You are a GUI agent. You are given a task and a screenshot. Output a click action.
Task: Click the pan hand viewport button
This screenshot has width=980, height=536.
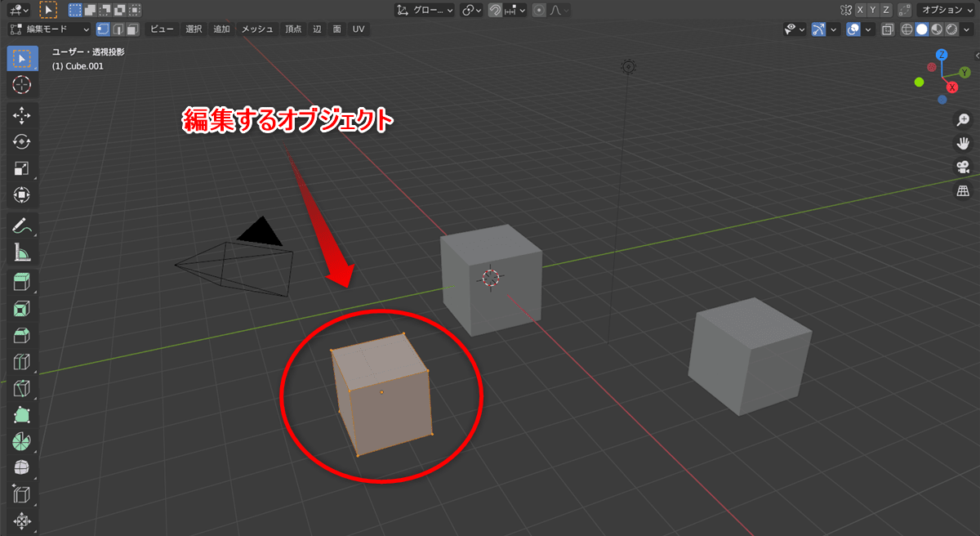(x=963, y=143)
